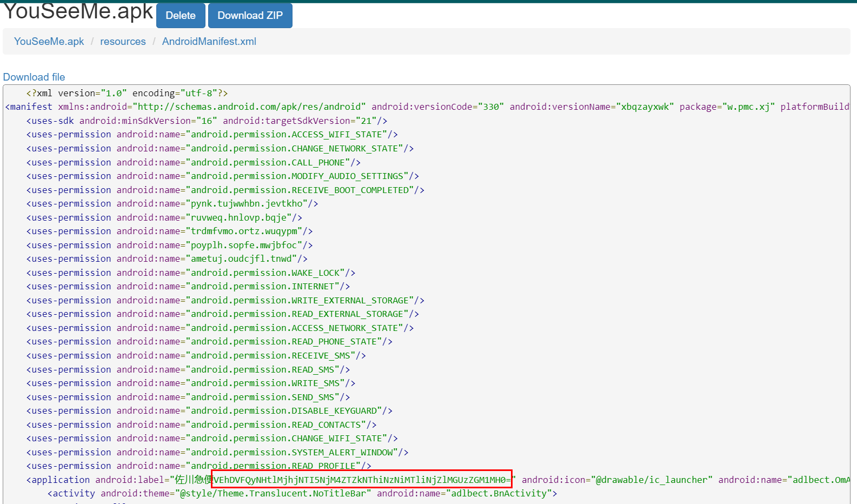Click the trdmfvmo.ortz.wuqypm permission line

(170, 231)
